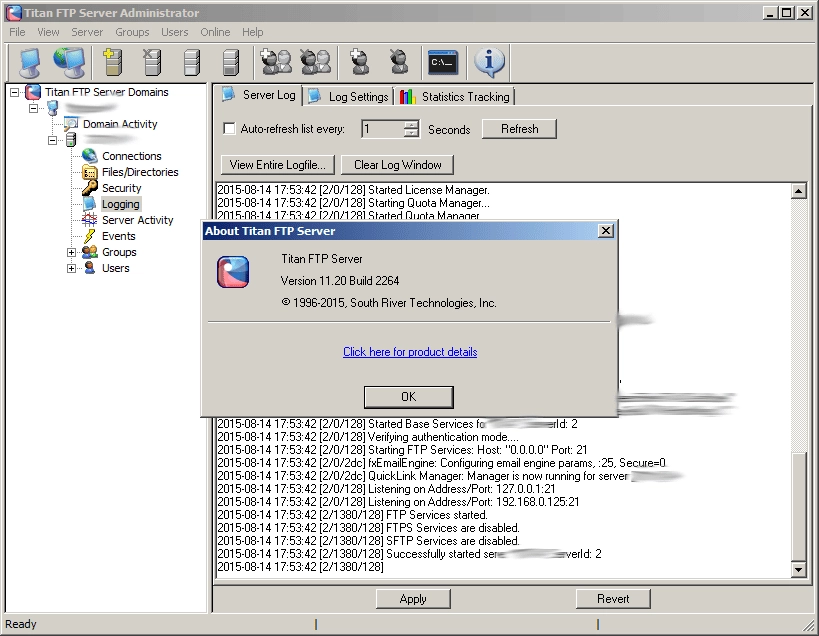Click the log vertical scrollbar thumb
The height and width of the screenshot is (636, 819).
click(x=798, y=507)
